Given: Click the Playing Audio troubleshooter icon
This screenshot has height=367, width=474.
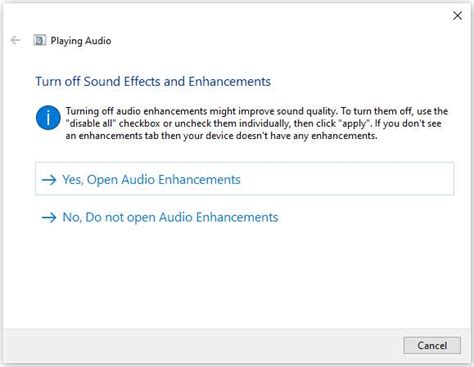Looking at the screenshot, I should click(39, 40).
